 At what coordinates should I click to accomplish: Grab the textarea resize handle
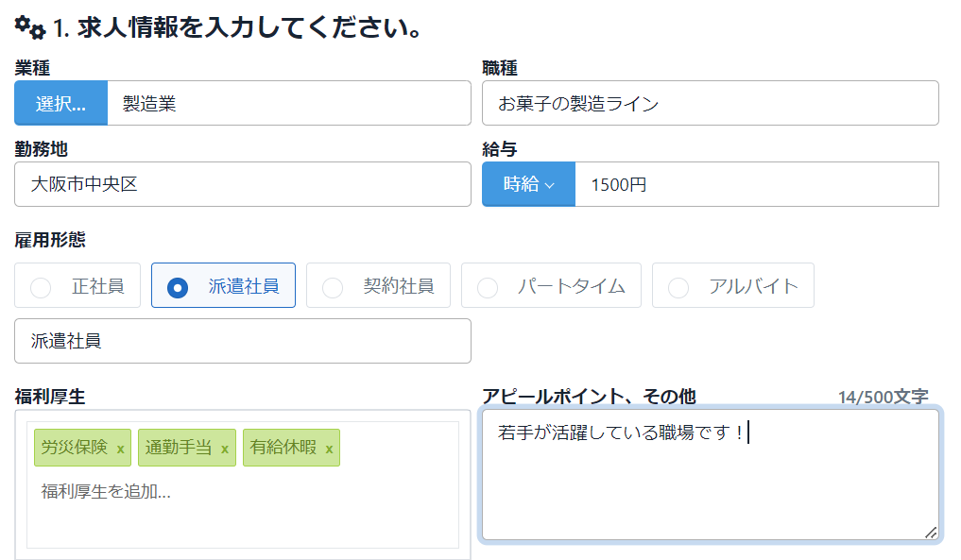(931, 533)
